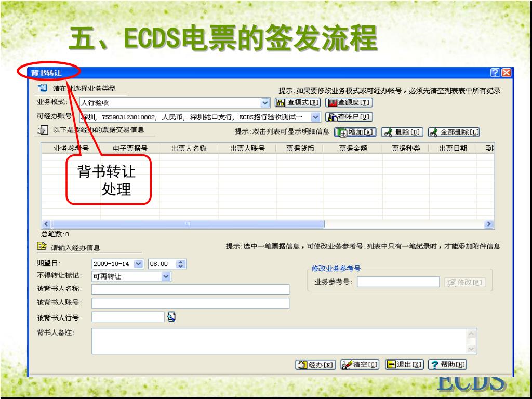
Task: Exit the dialog via 退出[X]
Action: click(404, 365)
